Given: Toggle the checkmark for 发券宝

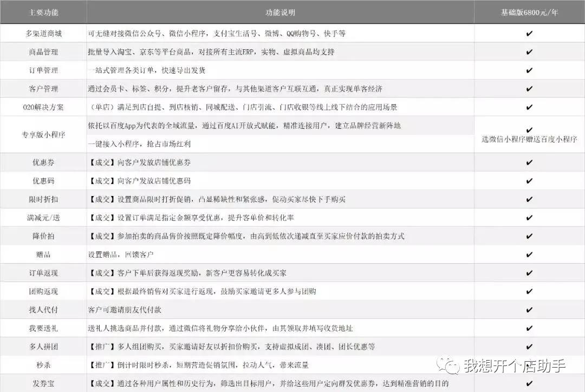Looking at the screenshot, I should (529, 383).
